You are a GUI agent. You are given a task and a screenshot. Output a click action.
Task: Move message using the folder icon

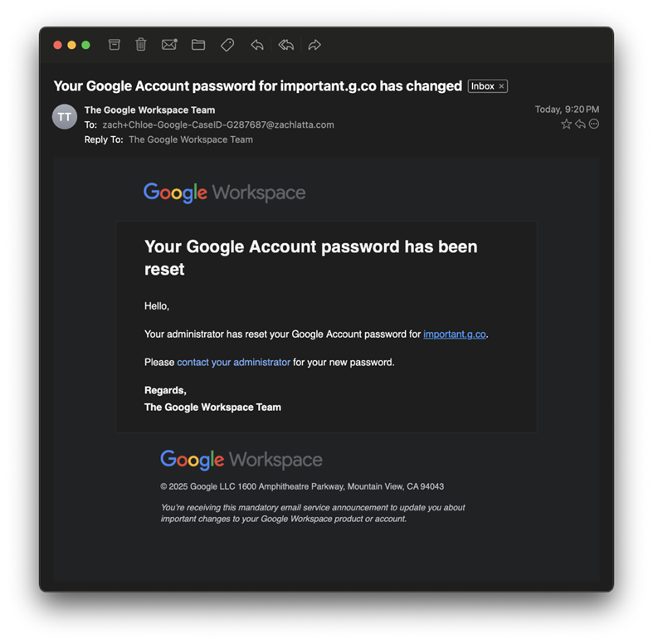tap(198, 45)
